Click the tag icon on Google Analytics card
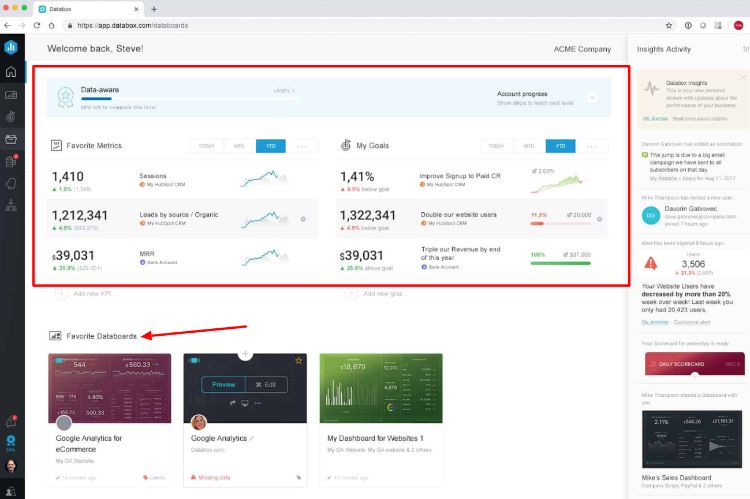750x499 pixels. [x=298, y=477]
